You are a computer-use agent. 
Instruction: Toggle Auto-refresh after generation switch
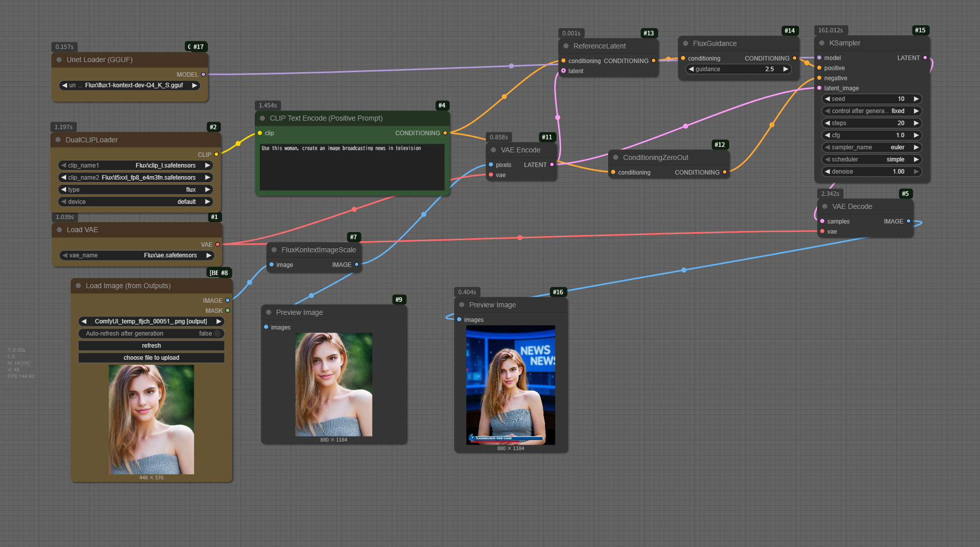pos(217,334)
